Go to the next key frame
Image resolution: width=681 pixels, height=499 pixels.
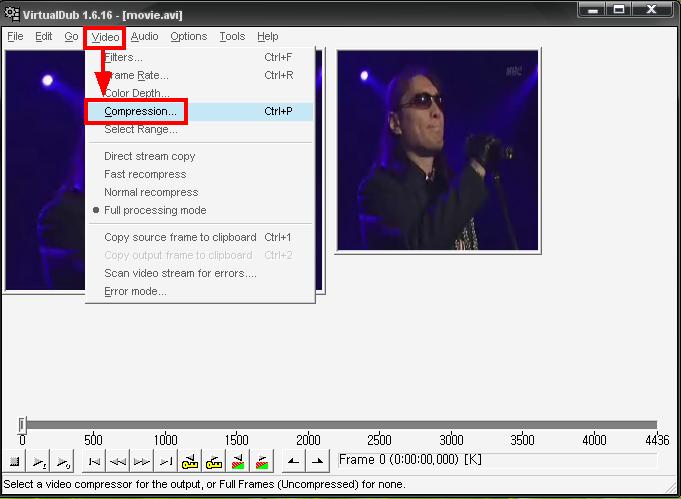click(214, 461)
